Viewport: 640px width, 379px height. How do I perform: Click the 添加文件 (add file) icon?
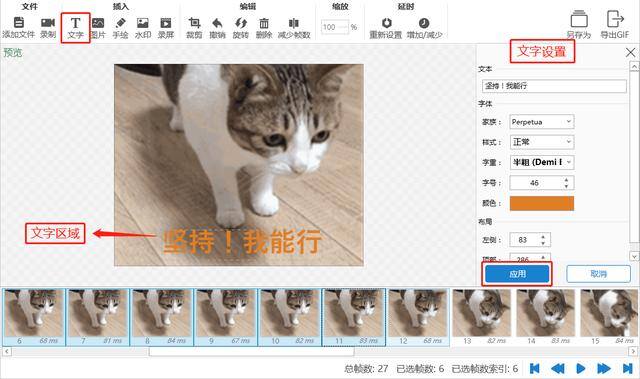pyautogui.click(x=19, y=22)
